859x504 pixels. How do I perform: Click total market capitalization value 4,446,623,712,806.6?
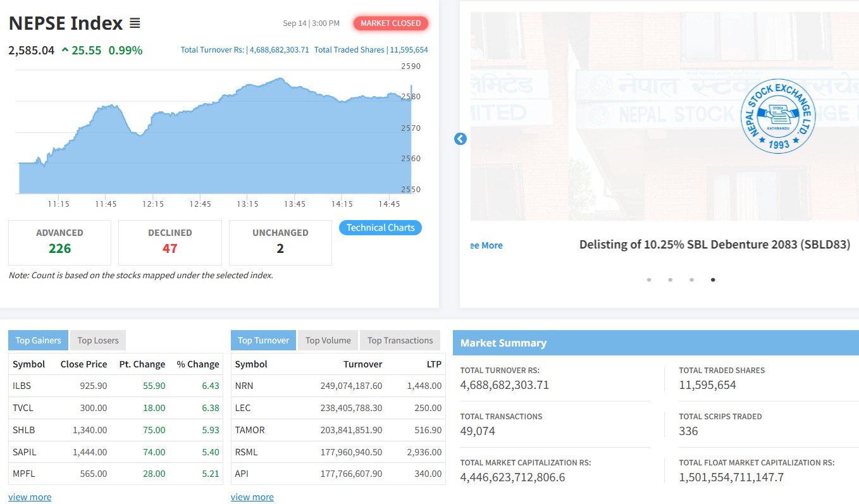[512, 477]
